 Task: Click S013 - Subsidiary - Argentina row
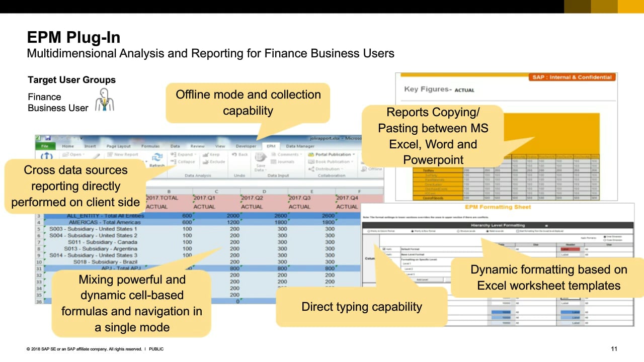pos(101,248)
